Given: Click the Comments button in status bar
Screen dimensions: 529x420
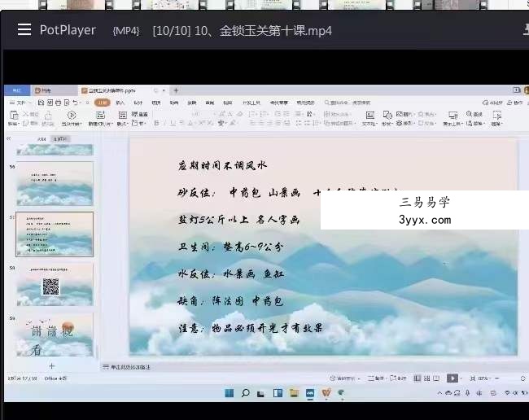Looking at the screenshot, I should click(399, 378).
